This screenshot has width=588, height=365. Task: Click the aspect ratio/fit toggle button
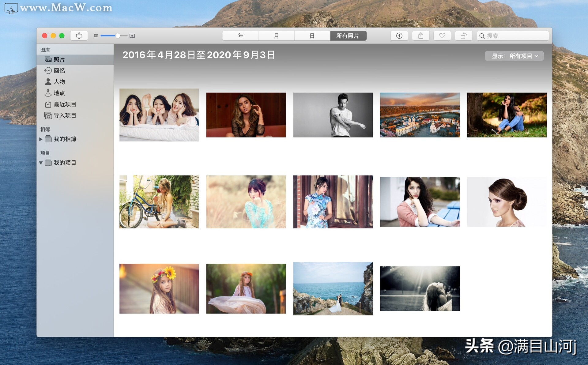(x=79, y=36)
